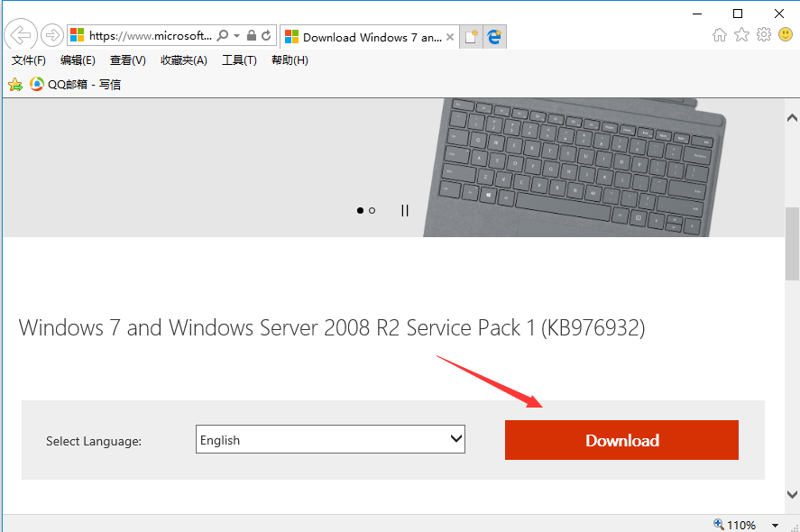The width and height of the screenshot is (800, 532).
Task: Click the add-to-favorites-bar star icon
Action: [14, 85]
